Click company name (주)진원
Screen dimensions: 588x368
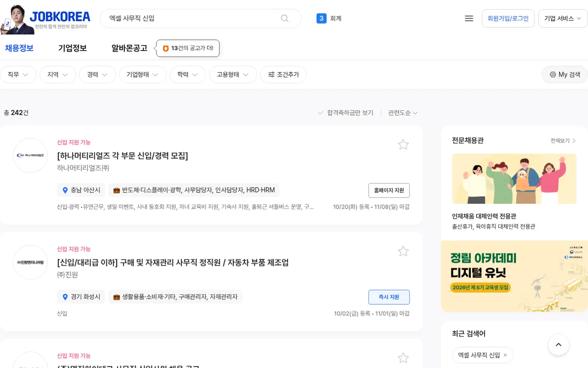point(68,275)
